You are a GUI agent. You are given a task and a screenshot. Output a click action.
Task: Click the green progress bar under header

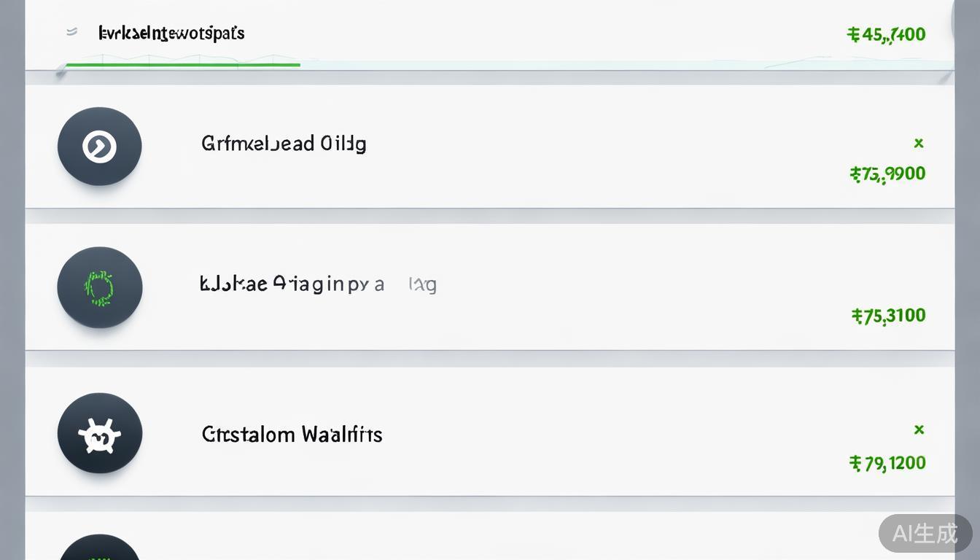pos(182,65)
